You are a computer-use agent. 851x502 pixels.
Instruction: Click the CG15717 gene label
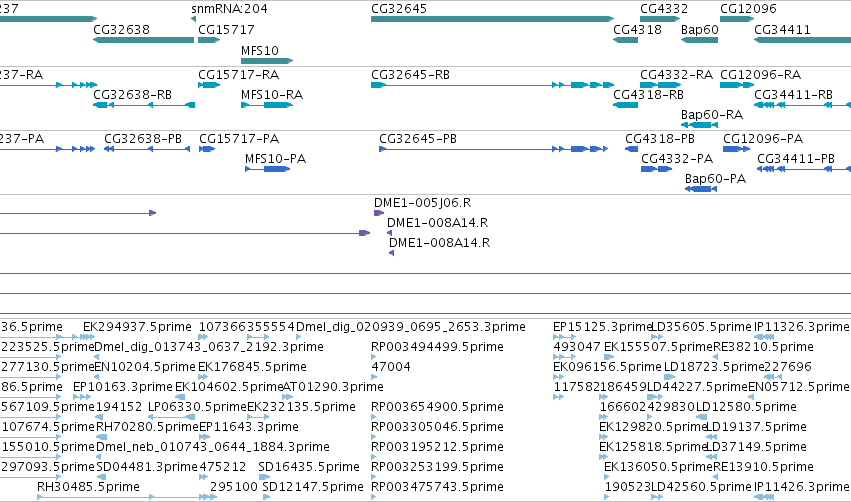[x=226, y=29]
